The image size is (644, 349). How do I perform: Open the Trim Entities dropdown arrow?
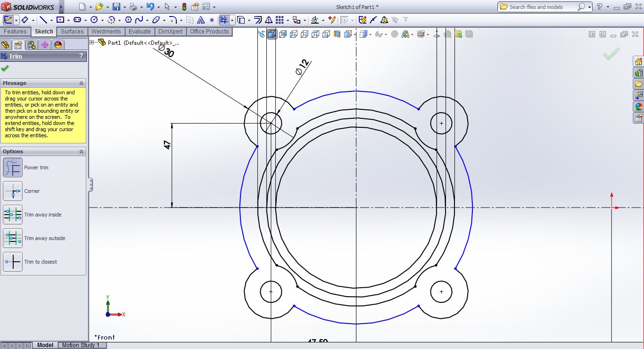[x=232, y=20]
